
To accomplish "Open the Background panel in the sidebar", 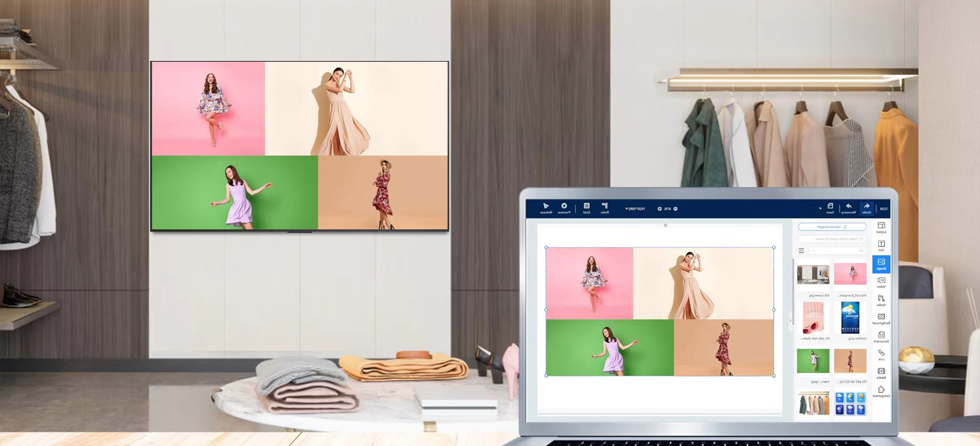I will pos(881,319).
